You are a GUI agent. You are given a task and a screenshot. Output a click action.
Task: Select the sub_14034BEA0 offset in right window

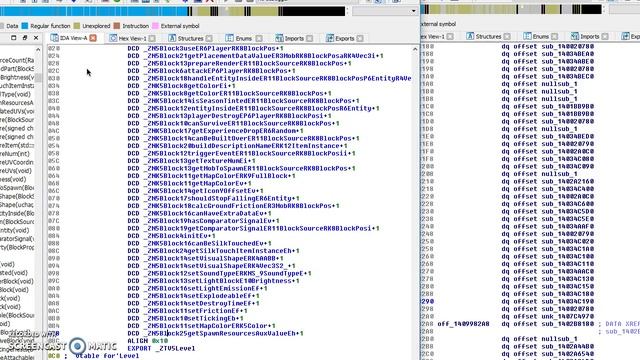[568, 54]
